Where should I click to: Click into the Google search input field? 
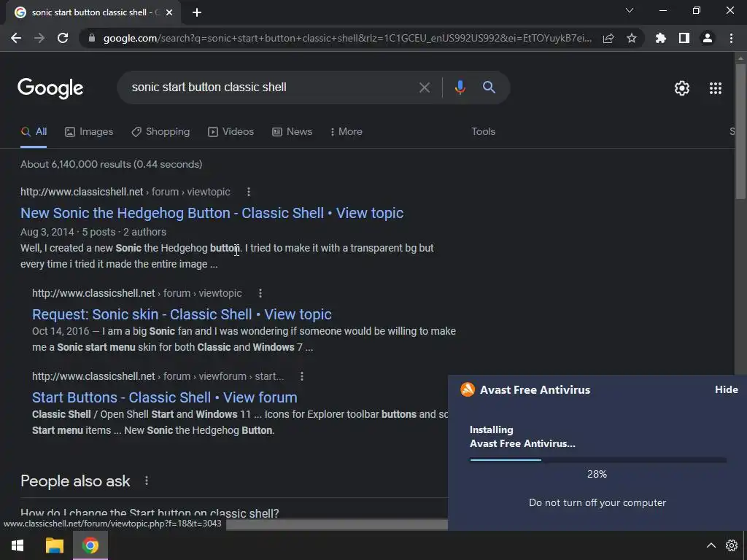271,87
